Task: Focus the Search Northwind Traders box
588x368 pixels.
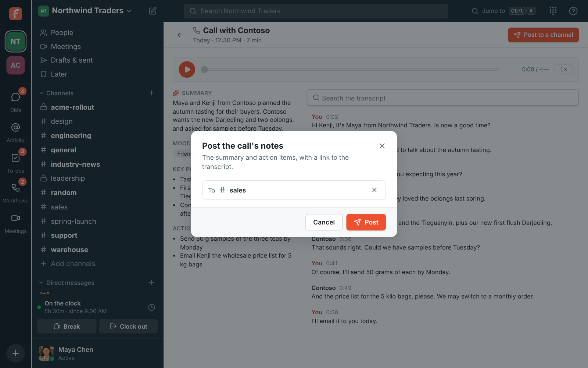Action: [x=316, y=11]
